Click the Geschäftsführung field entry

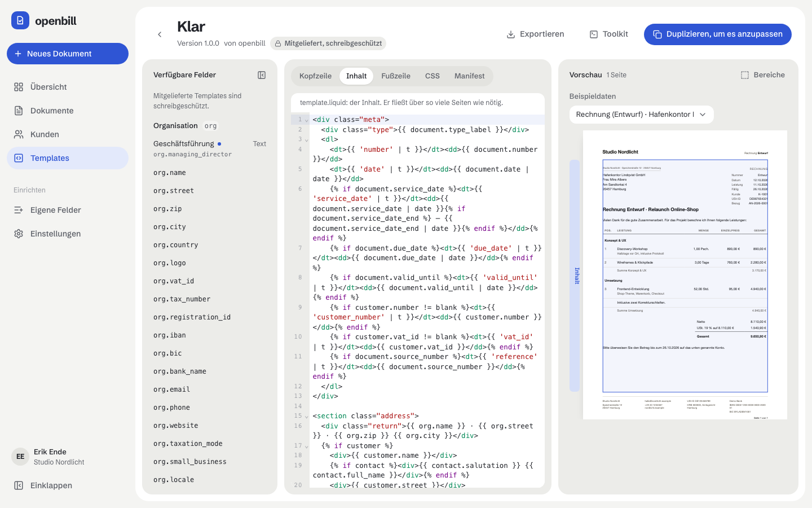210,148
